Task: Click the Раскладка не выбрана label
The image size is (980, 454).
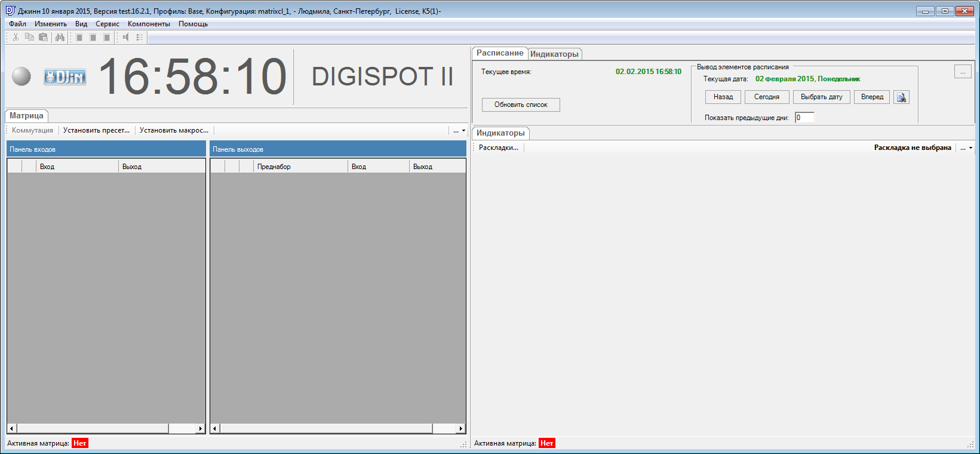Action: 913,148
